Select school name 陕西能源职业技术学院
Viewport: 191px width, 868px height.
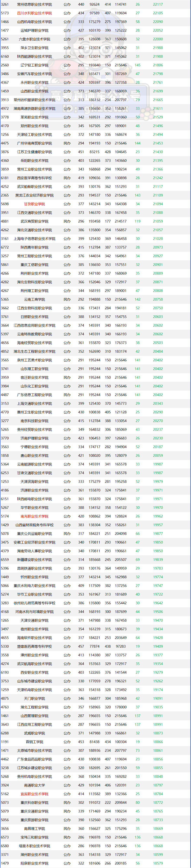tap(35, 57)
